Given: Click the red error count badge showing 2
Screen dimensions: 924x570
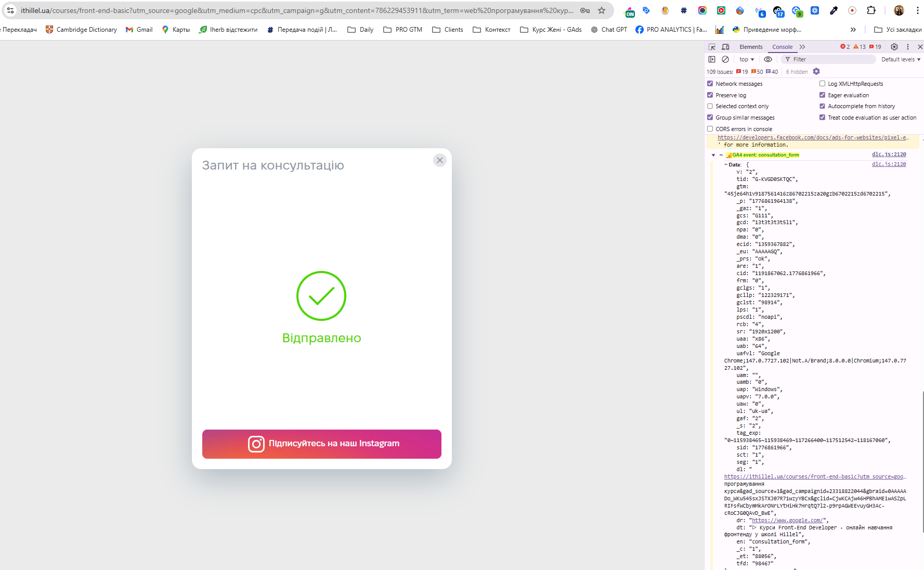Looking at the screenshot, I should 845,47.
